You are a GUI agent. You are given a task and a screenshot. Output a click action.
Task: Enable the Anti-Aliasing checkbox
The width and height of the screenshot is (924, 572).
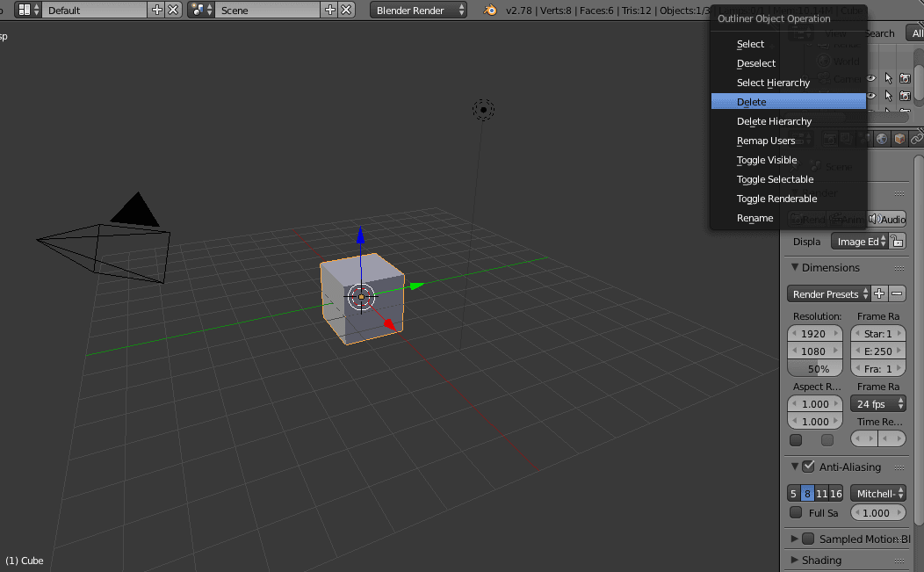coord(808,467)
